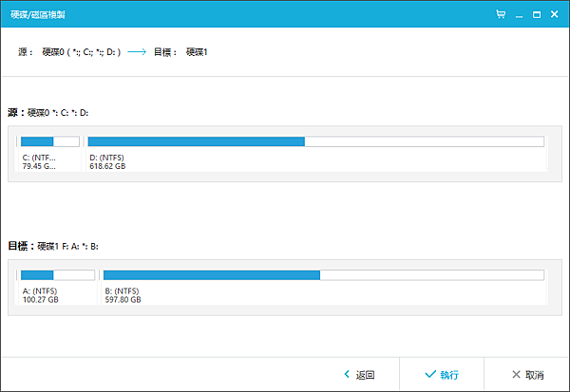The height and width of the screenshot is (392, 570).
Task: Select target A: partition usage bar
Action: [x=58, y=275]
